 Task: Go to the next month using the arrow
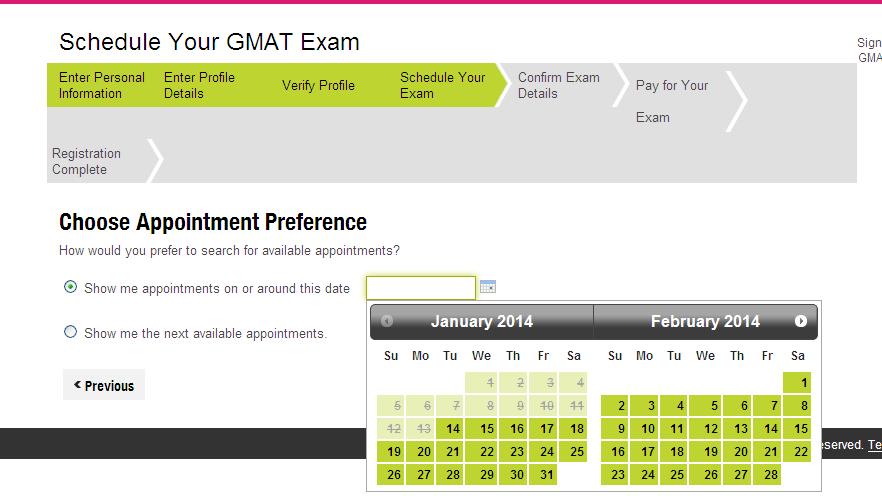pos(800,321)
